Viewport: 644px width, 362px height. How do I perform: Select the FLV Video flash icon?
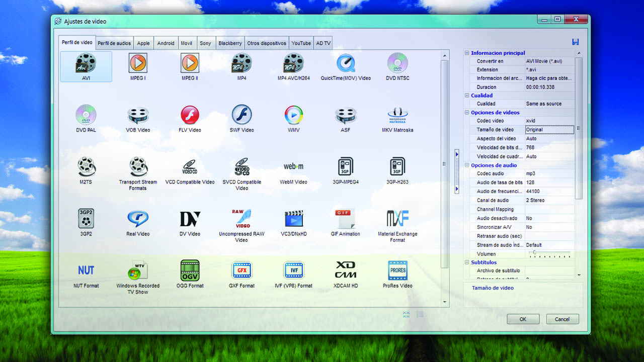pos(190,116)
